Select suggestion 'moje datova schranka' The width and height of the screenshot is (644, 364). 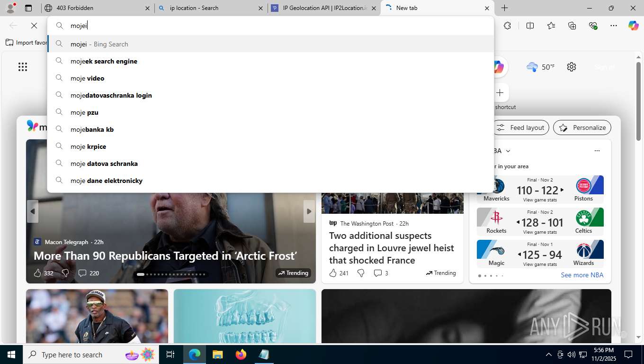pos(270,164)
